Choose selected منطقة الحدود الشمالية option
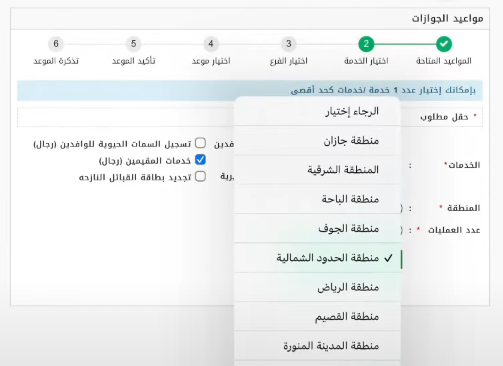 click(317, 258)
